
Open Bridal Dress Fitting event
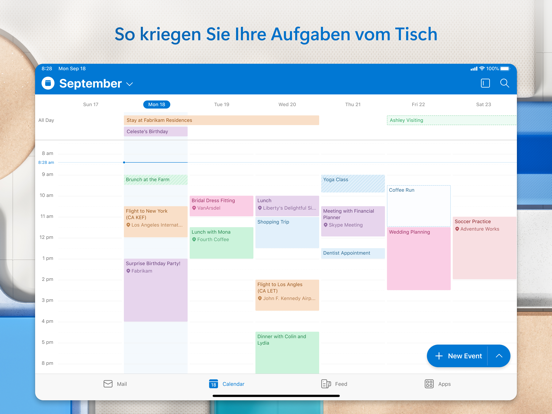coord(221,206)
